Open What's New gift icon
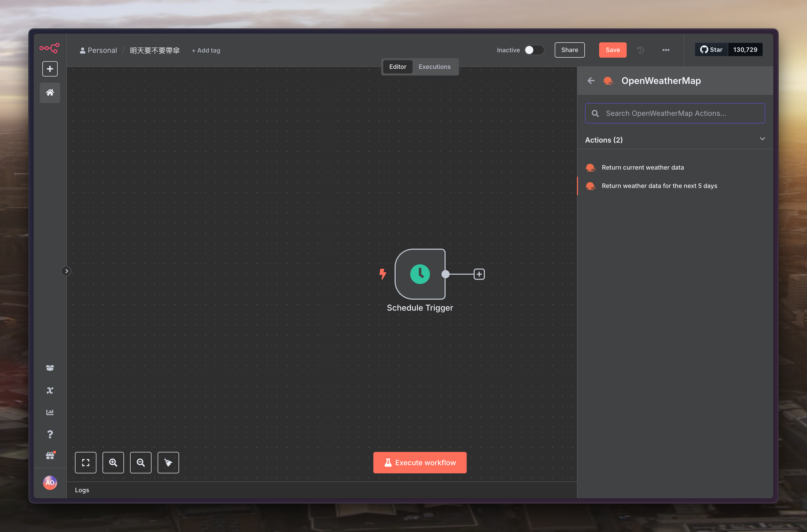The height and width of the screenshot is (532, 807). coord(50,456)
